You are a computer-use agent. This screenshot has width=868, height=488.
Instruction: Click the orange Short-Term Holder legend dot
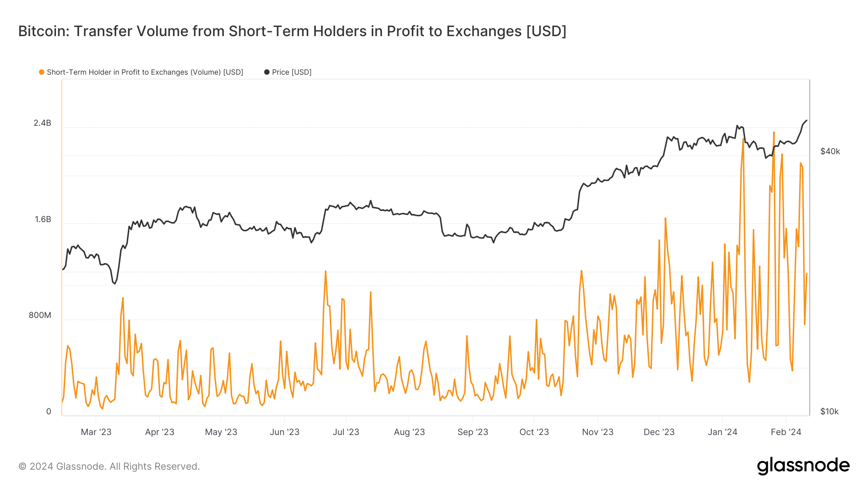pyautogui.click(x=42, y=72)
